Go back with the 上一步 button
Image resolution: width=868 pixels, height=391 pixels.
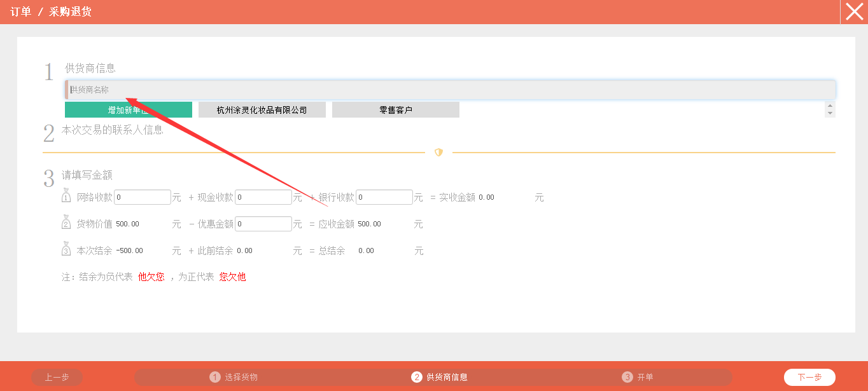point(57,377)
